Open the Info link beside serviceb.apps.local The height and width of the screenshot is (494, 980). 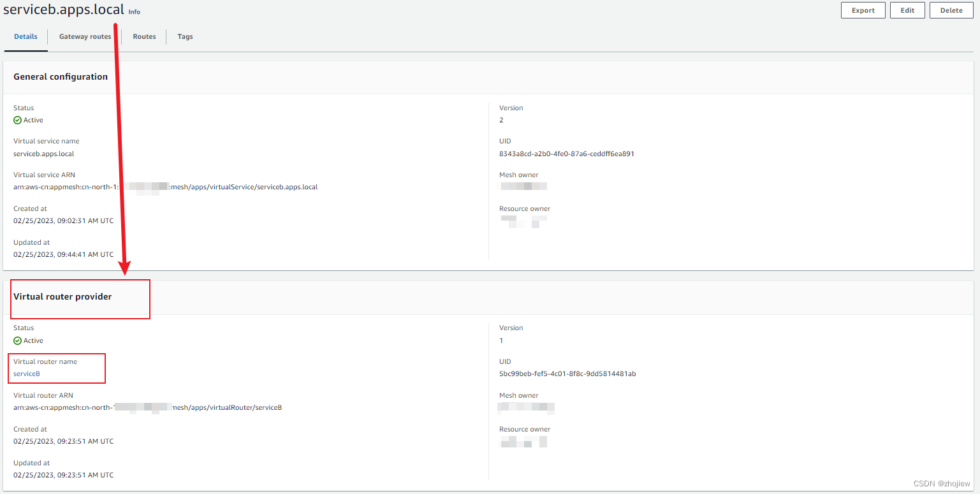point(134,11)
